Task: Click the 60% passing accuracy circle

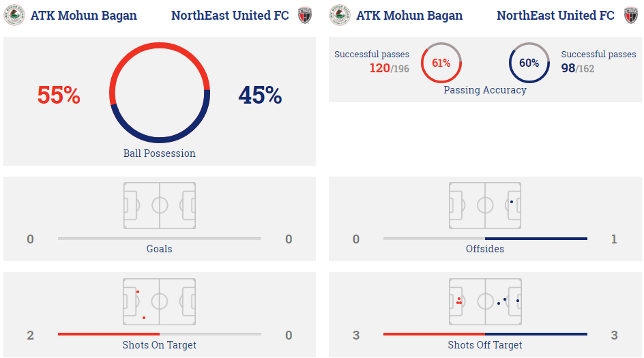Action: click(x=529, y=63)
